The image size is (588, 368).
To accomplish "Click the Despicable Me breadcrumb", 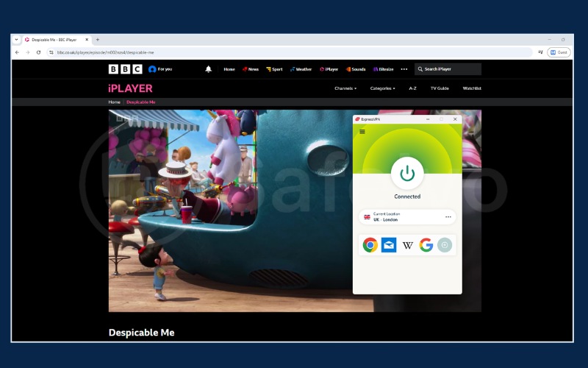I will tap(140, 102).
